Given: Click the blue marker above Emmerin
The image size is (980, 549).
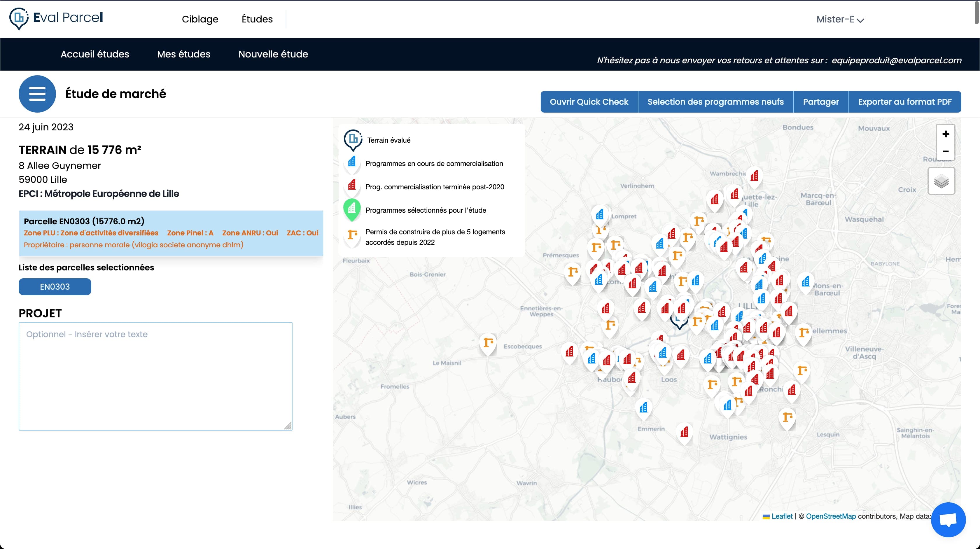Looking at the screenshot, I should 643,408.
